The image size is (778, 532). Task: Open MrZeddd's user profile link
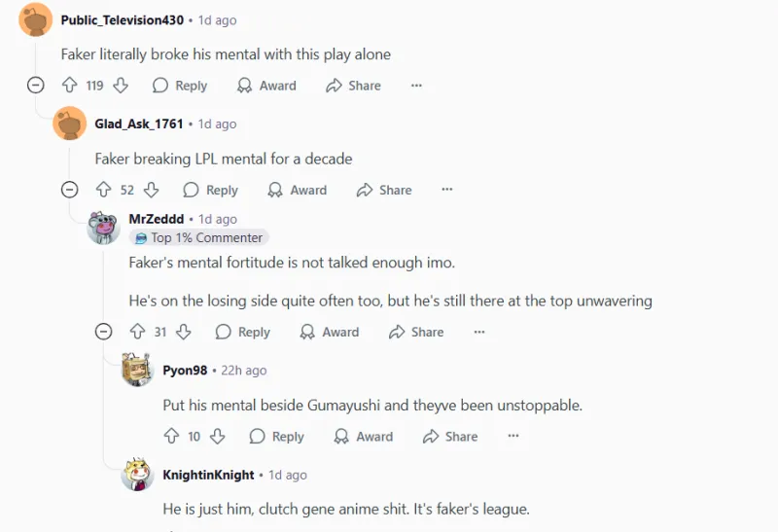(x=156, y=219)
